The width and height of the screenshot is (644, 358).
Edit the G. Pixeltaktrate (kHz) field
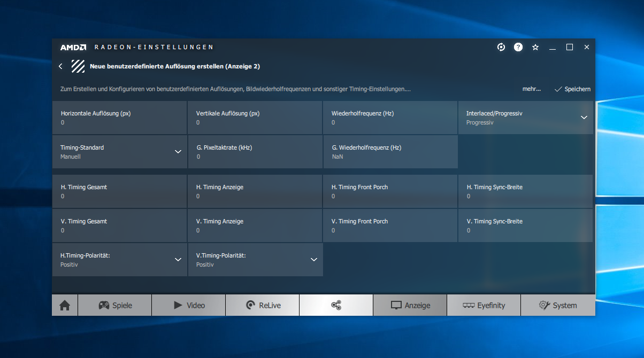[x=255, y=152]
